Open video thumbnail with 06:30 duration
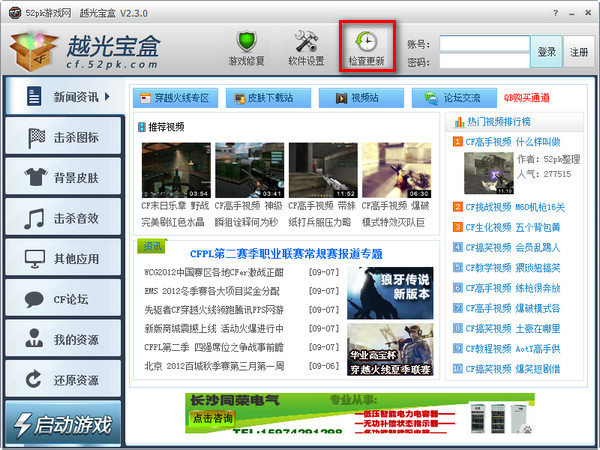The height and width of the screenshot is (450, 600). (396, 170)
